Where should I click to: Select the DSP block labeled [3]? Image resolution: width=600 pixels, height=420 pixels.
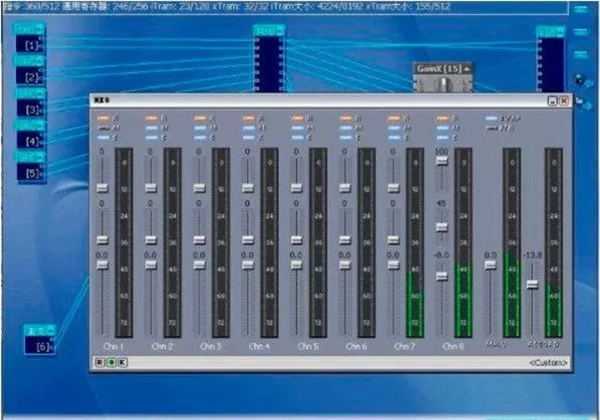click(33, 108)
